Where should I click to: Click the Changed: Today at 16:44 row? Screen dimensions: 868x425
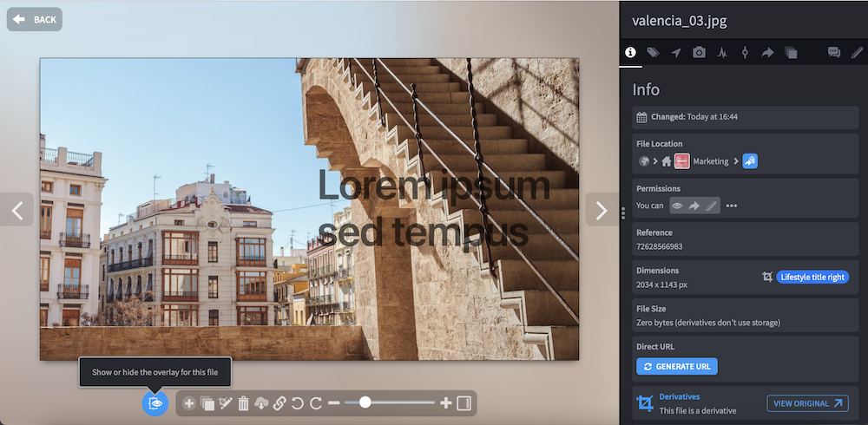pos(745,117)
